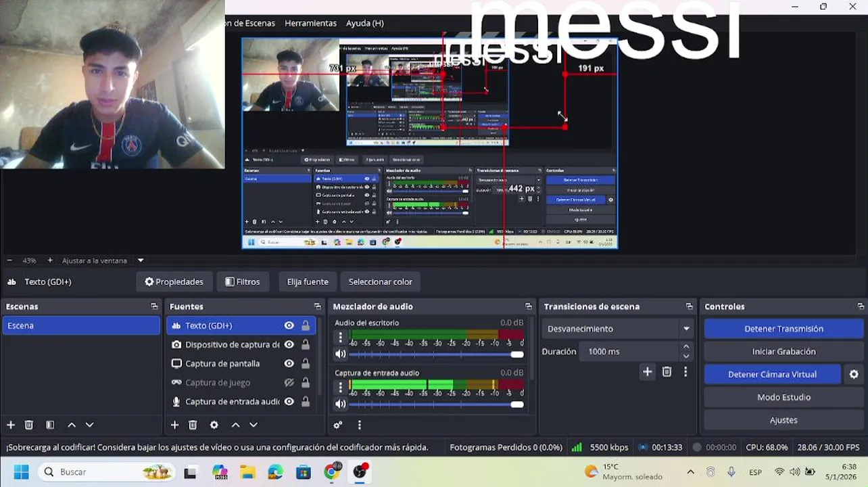Click the Elija fuente button

click(308, 281)
